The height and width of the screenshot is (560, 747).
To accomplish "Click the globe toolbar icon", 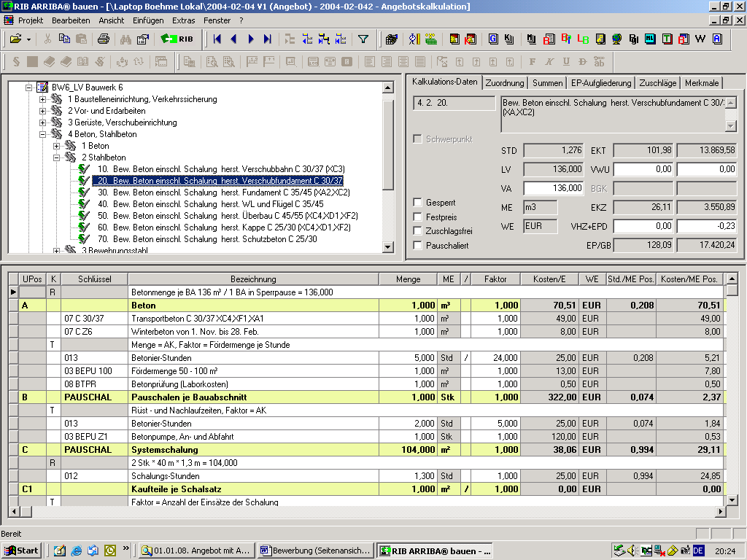I will tap(617, 39).
